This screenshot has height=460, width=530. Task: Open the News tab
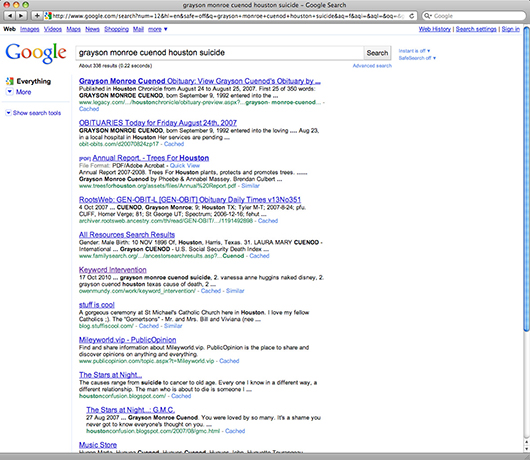tap(92, 29)
